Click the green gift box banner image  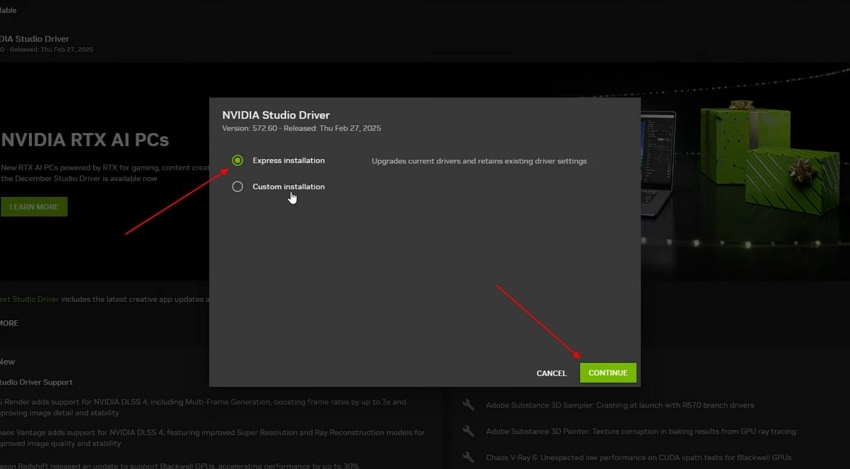click(x=770, y=157)
